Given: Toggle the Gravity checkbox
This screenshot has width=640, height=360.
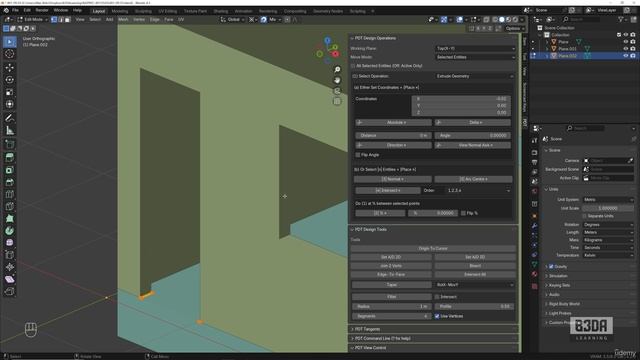Looking at the screenshot, I should [551, 267].
